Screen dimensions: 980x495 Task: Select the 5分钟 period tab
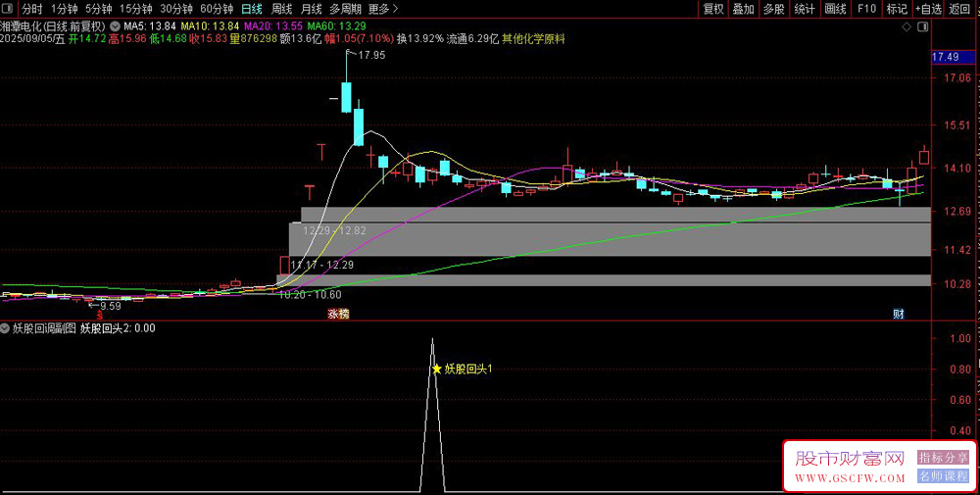point(98,9)
